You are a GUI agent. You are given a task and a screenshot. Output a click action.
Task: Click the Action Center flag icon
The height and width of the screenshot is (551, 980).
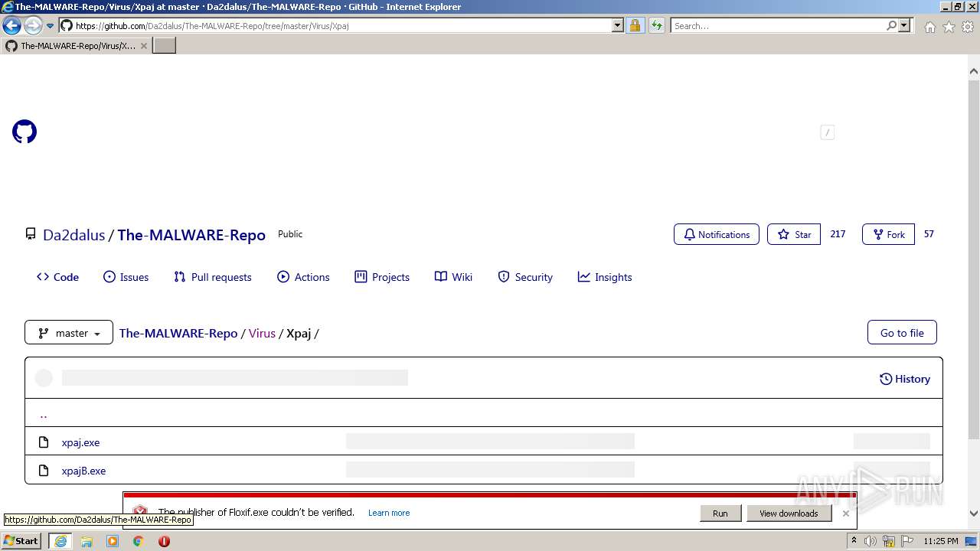(x=906, y=541)
